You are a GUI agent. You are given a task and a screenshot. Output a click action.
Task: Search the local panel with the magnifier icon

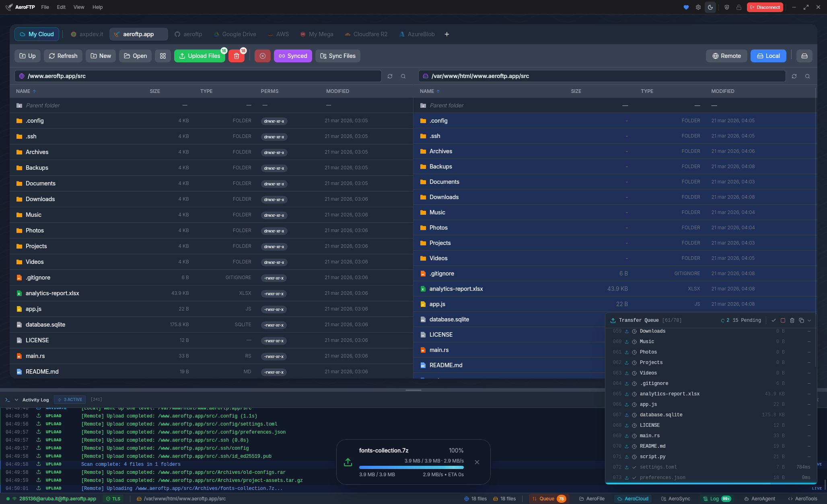[x=807, y=76]
